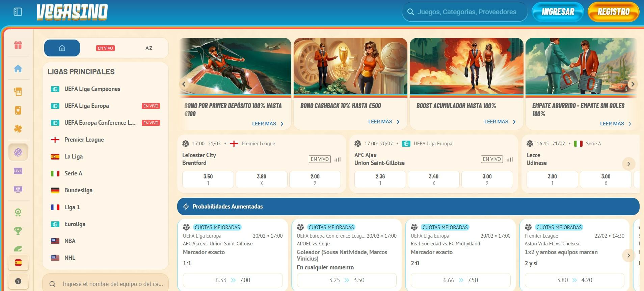Switch to the A-Z tab
The height and width of the screenshot is (291, 644).
pos(149,48)
